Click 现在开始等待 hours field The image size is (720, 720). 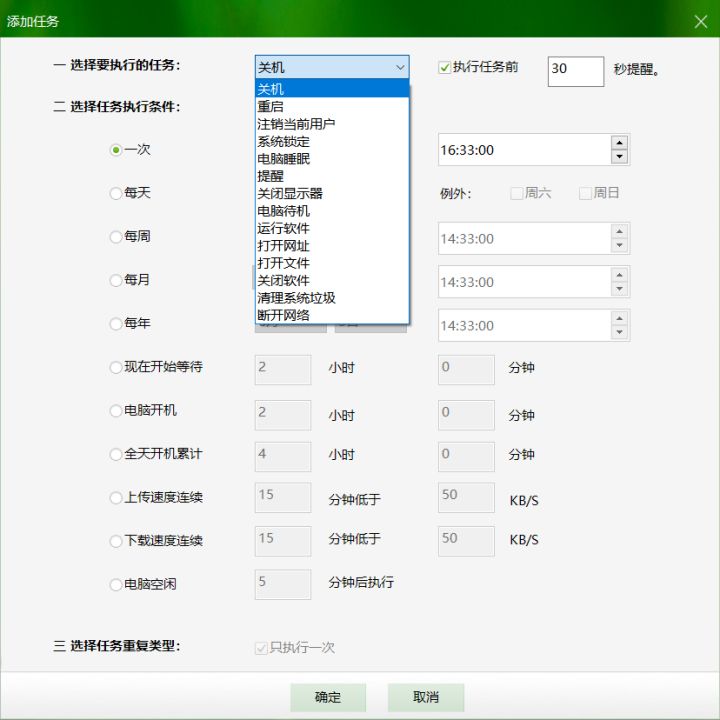(283, 370)
